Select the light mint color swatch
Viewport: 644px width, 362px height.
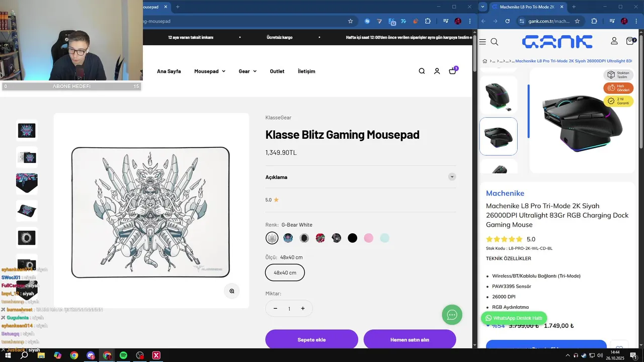click(x=385, y=238)
